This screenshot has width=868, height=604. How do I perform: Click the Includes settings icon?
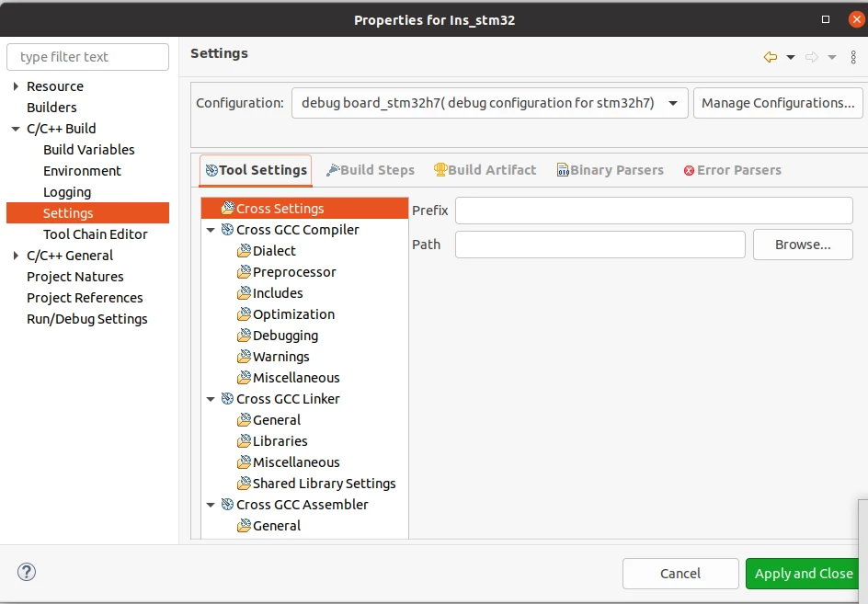[x=245, y=293]
